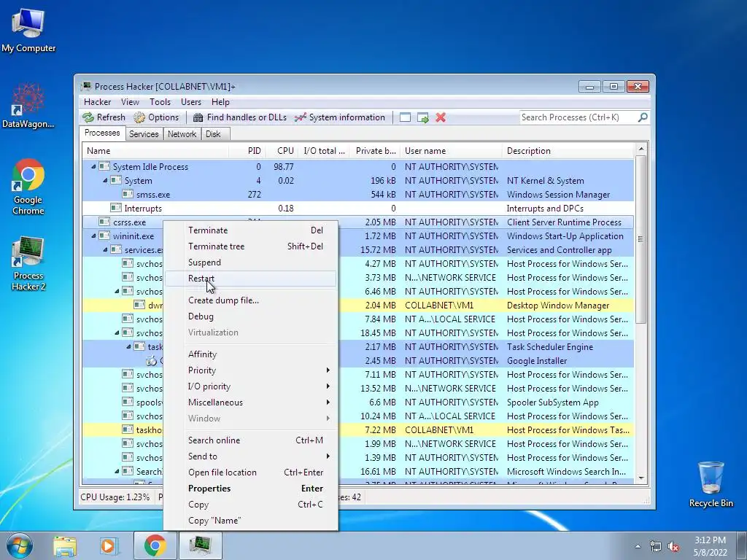The width and height of the screenshot is (747, 560).
Task: Open Find handles or DLLs
Action: (x=240, y=117)
